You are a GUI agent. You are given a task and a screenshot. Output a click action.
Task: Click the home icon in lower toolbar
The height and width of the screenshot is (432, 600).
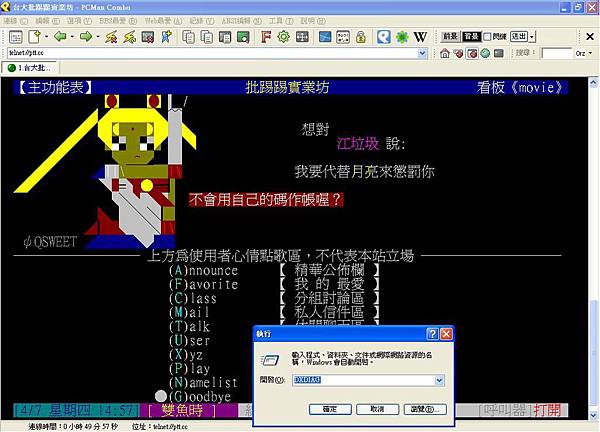[445, 53]
